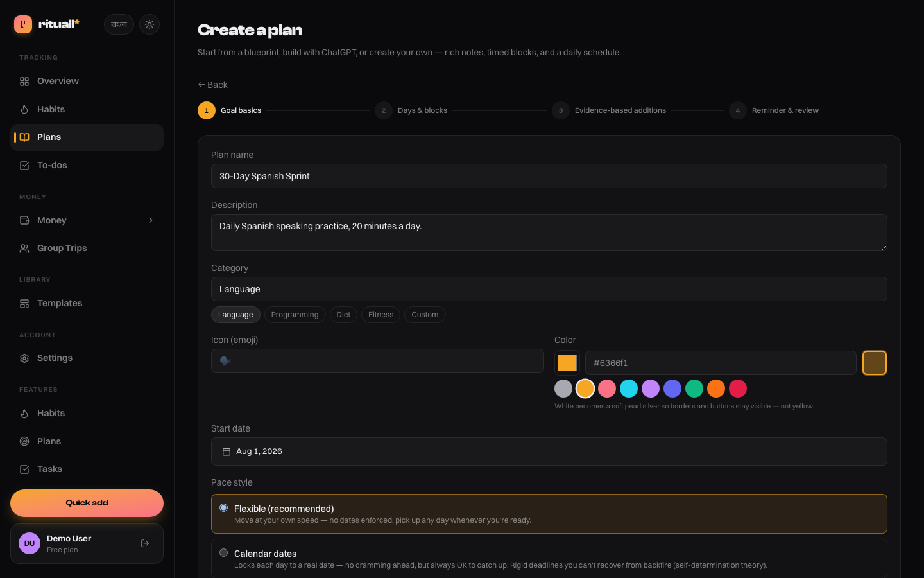The width and height of the screenshot is (924, 578).
Task: Open the Tasks check icon under Features
Action: [24, 469]
